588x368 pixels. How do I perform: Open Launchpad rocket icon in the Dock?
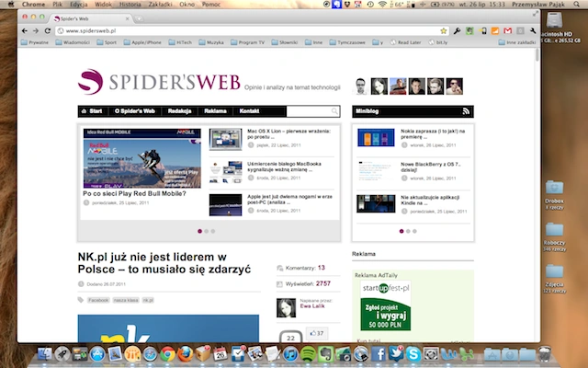[62, 353]
